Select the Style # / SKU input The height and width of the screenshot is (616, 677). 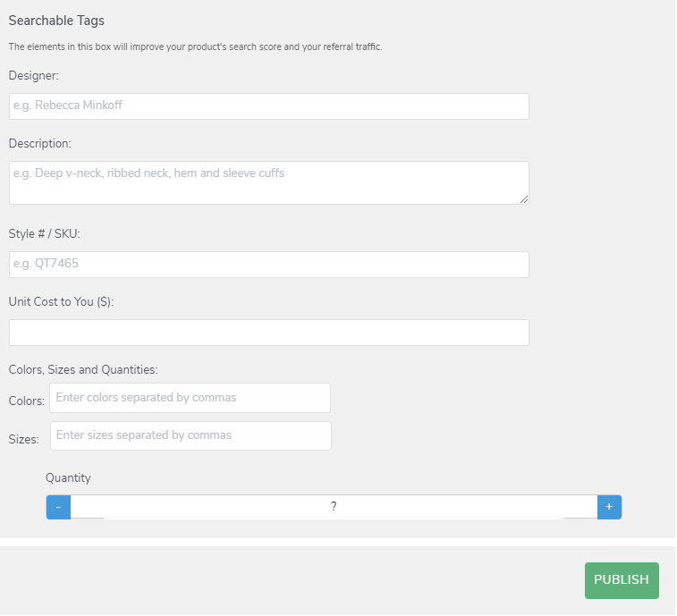point(268,265)
